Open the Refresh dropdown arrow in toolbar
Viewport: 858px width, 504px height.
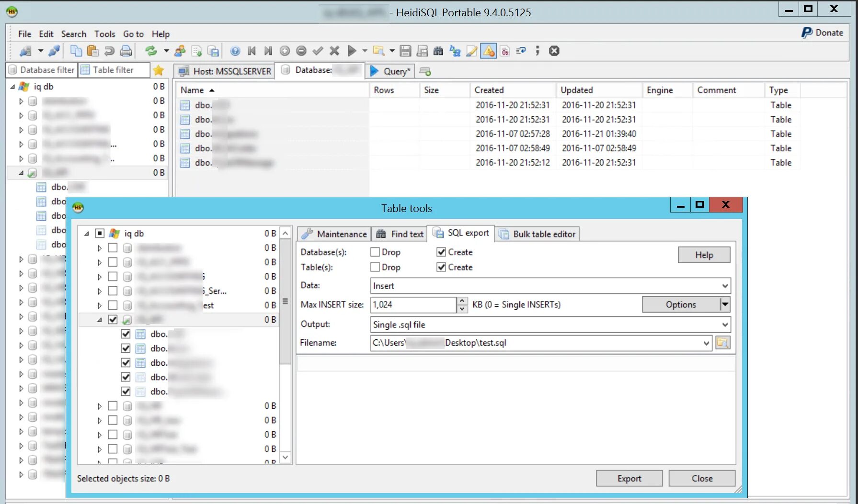[166, 51]
